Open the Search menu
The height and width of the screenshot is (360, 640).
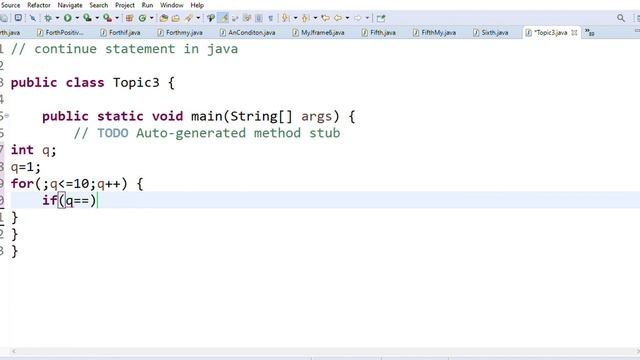click(x=99, y=5)
